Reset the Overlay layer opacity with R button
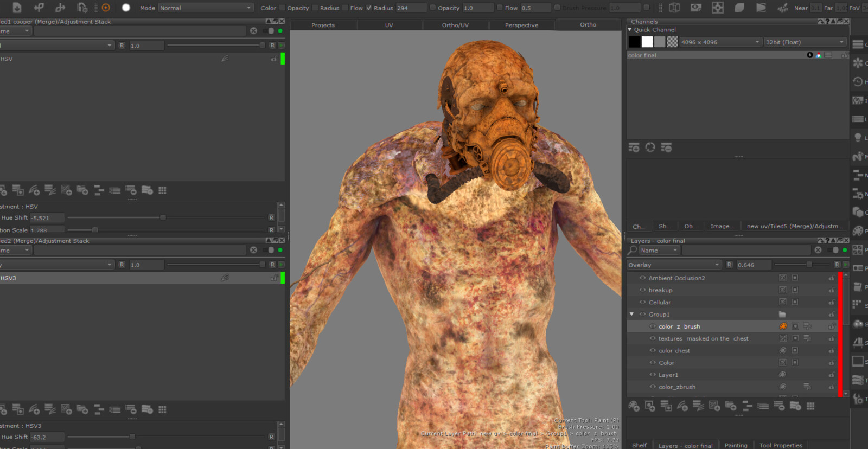This screenshot has width=868, height=449. [729, 265]
